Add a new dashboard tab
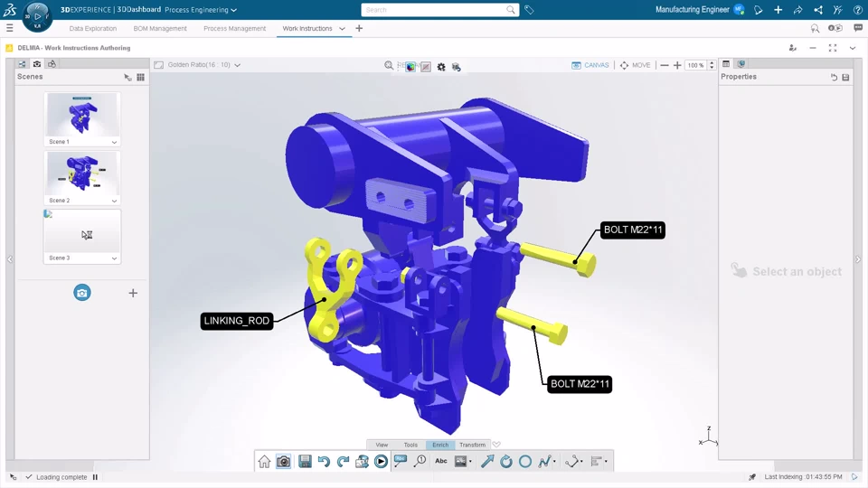This screenshot has width=868, height=488. tap(359, 28)
